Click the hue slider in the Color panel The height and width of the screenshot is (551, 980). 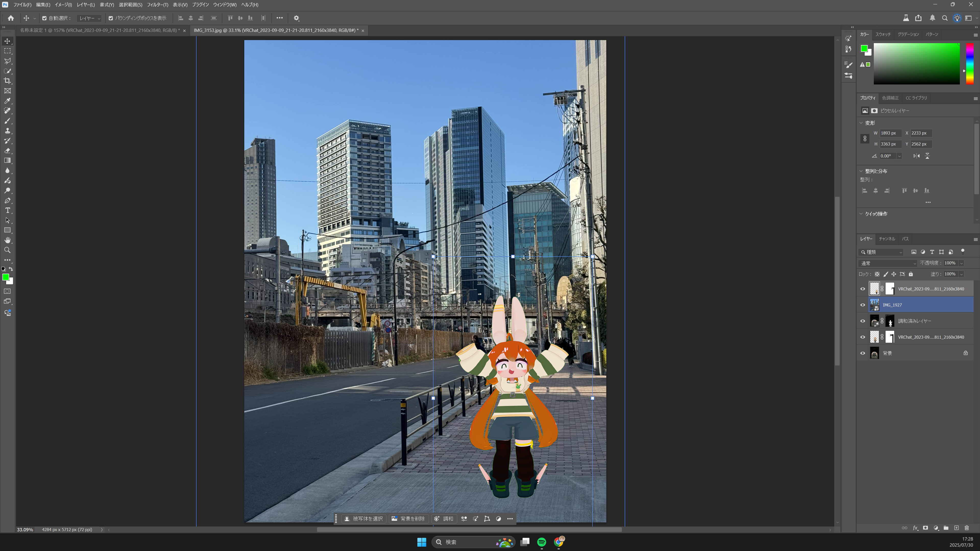pos(970,64)
